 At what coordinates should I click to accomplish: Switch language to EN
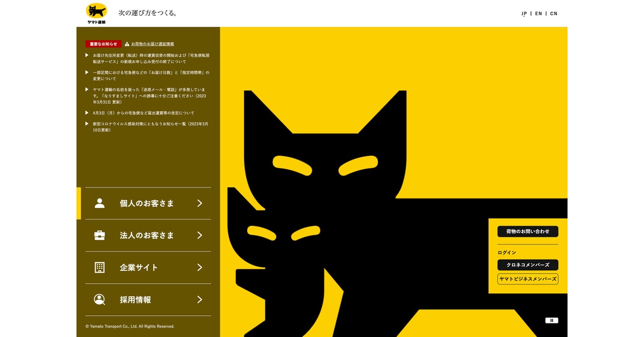538,14
